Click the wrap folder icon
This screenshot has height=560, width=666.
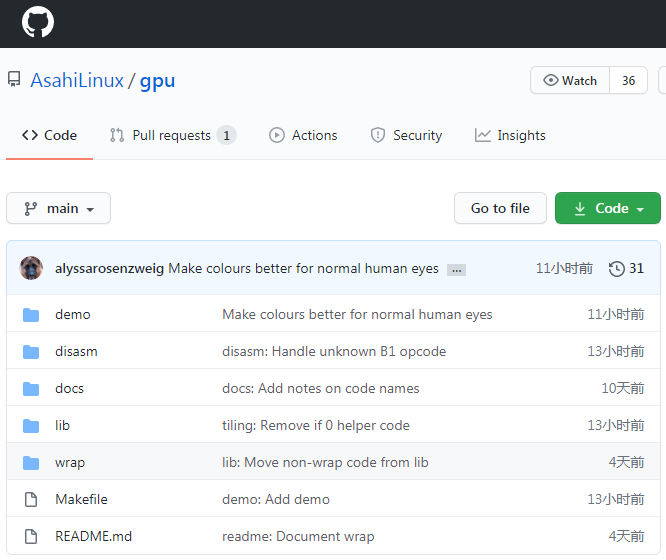31,463
